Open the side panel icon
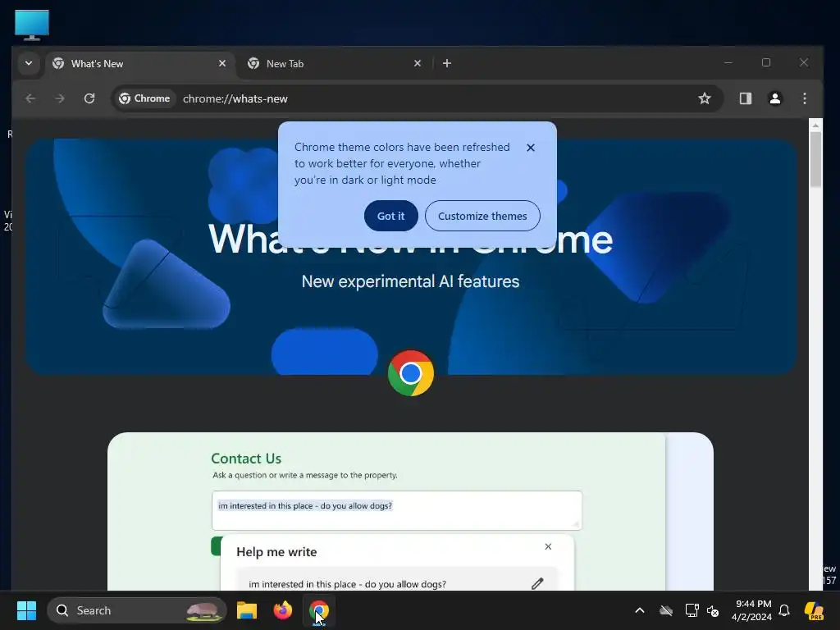Viewport: 840px width, 630px height. coord(746,98)
